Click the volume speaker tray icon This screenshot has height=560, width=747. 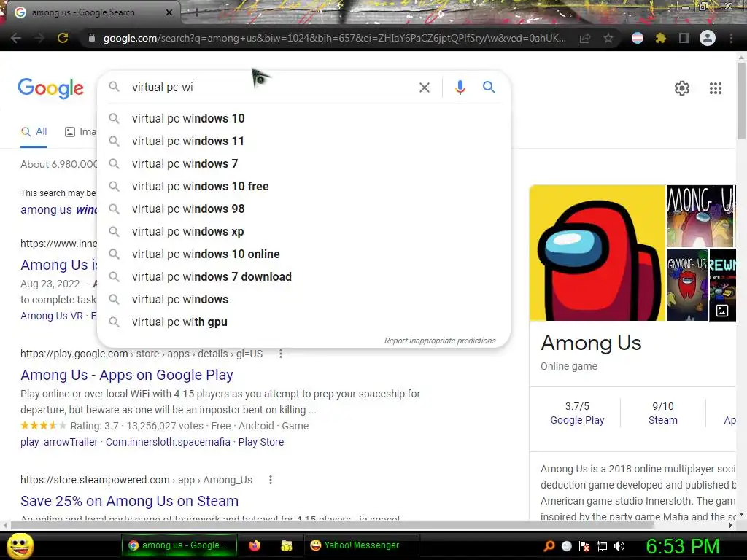619,546
